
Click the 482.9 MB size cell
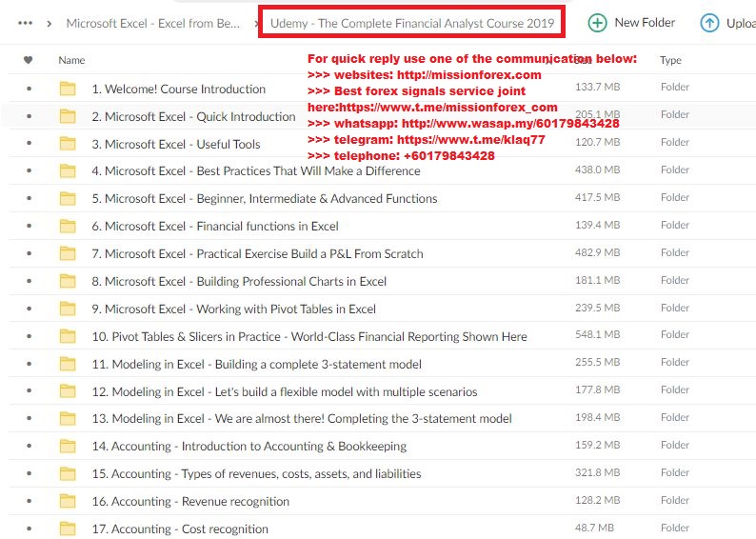[x=597, y=252]
